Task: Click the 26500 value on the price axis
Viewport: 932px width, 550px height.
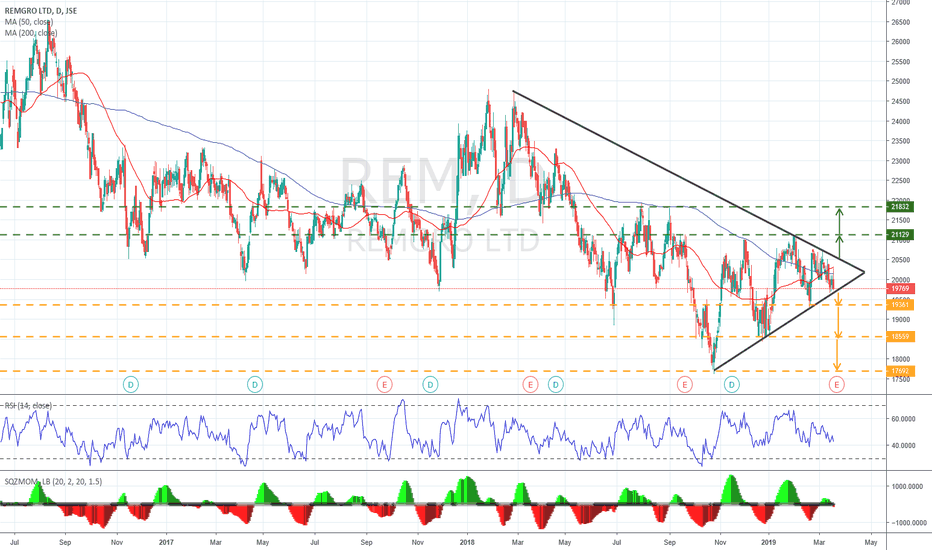Action: (900, 22)
